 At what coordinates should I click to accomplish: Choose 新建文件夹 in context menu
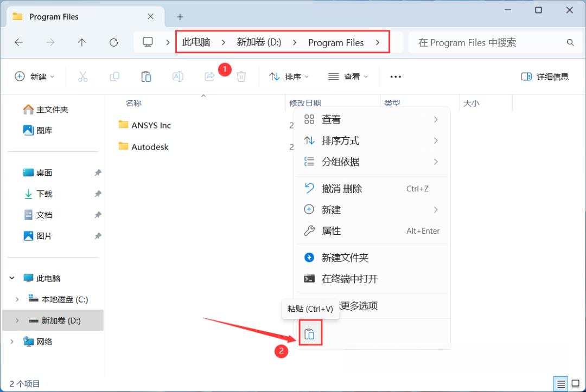click(372, 258)
